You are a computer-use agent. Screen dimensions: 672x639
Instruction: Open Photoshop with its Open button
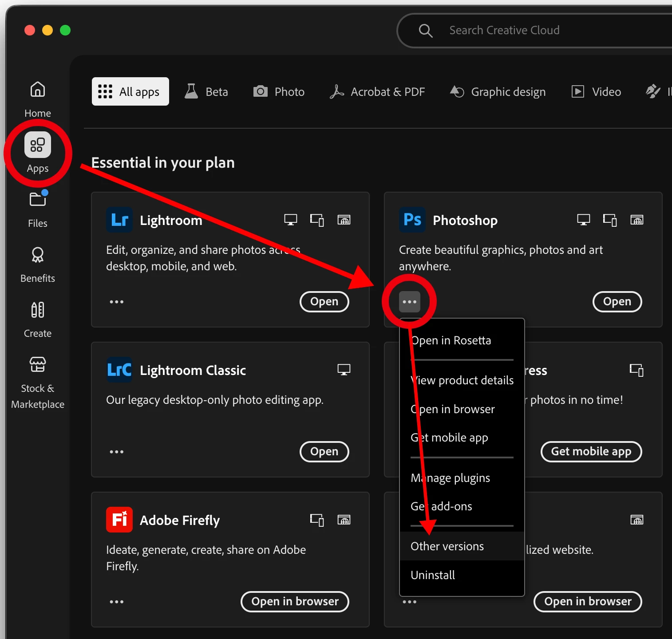click(617, 302)
